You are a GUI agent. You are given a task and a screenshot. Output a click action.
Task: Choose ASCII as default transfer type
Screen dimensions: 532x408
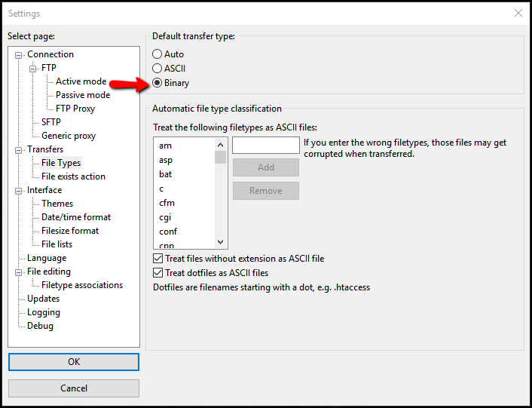pos(157,69)
